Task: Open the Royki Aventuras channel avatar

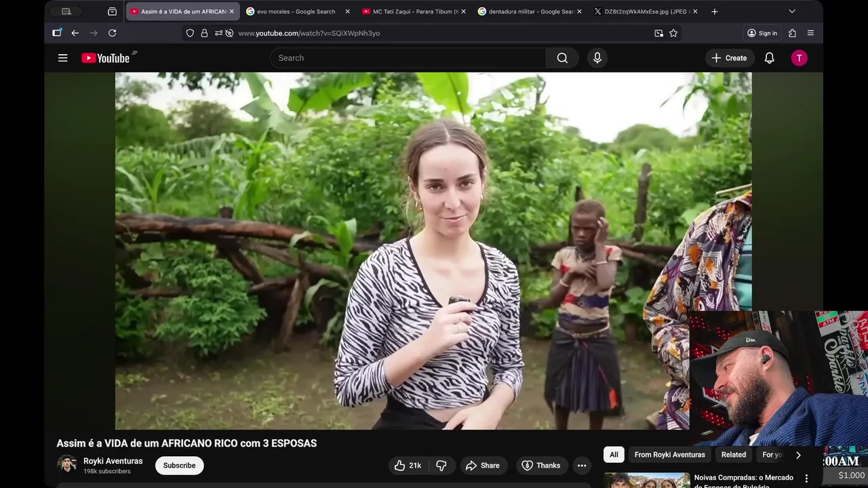Action: point(67,464)
